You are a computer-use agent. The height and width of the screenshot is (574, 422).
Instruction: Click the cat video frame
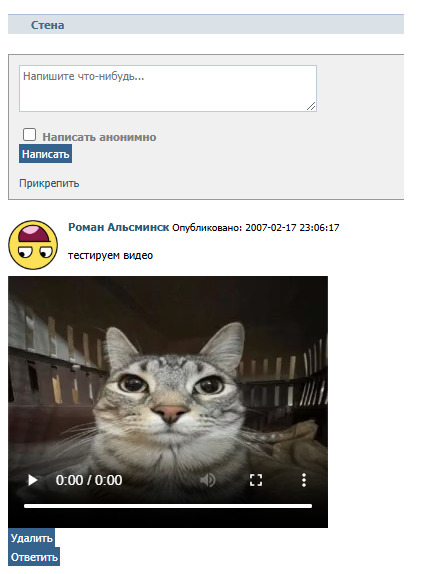[168, 373]
